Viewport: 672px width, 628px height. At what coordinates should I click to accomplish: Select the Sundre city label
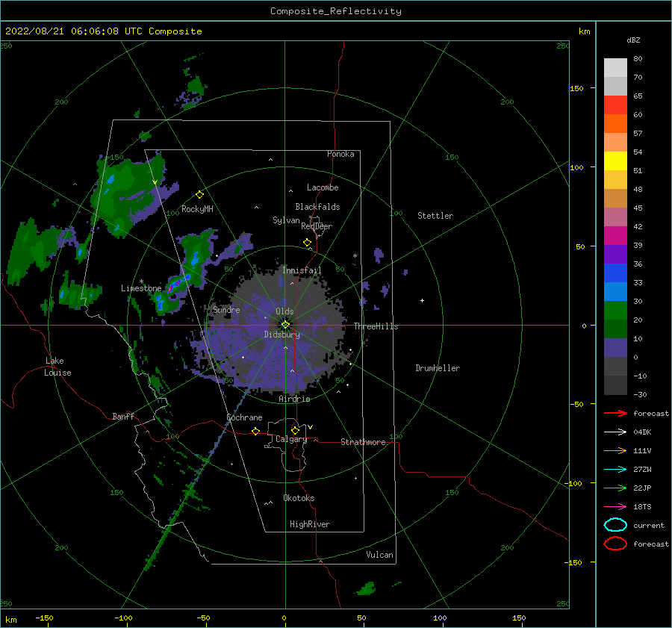coord(226,309)
